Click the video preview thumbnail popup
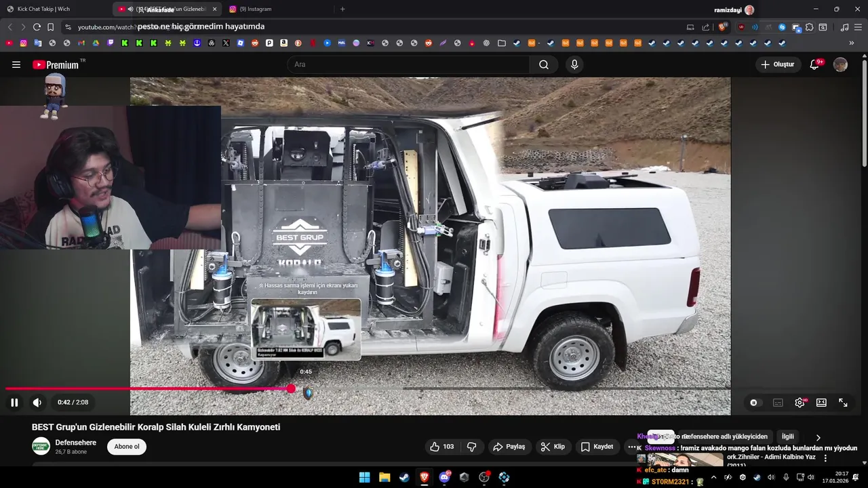Viewport: 868px width, 488px height. [306, 329]
